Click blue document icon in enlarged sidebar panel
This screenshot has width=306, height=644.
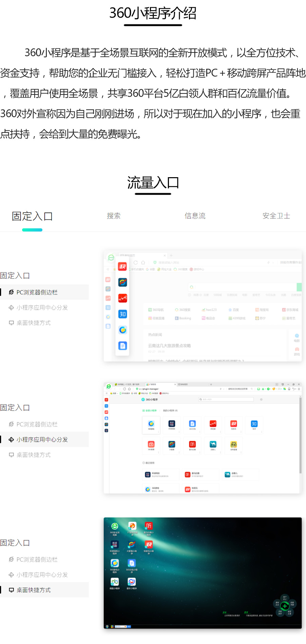click(122, 346)
